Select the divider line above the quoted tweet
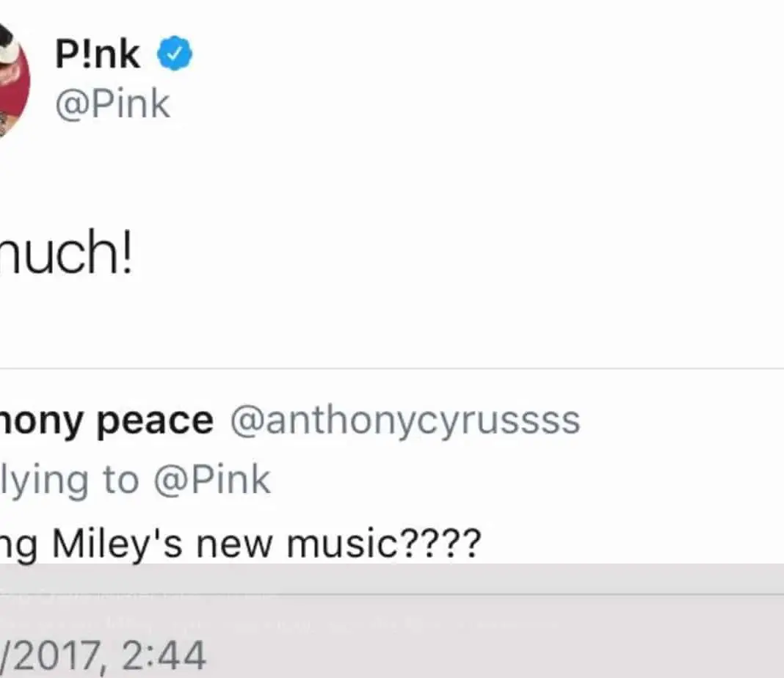Screen dimensions: 784x678 coord(392,369)
